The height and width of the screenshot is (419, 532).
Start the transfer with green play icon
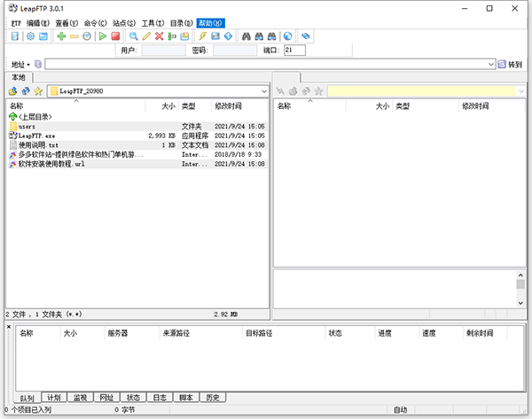pyautogui.click(x=103, y=36)
